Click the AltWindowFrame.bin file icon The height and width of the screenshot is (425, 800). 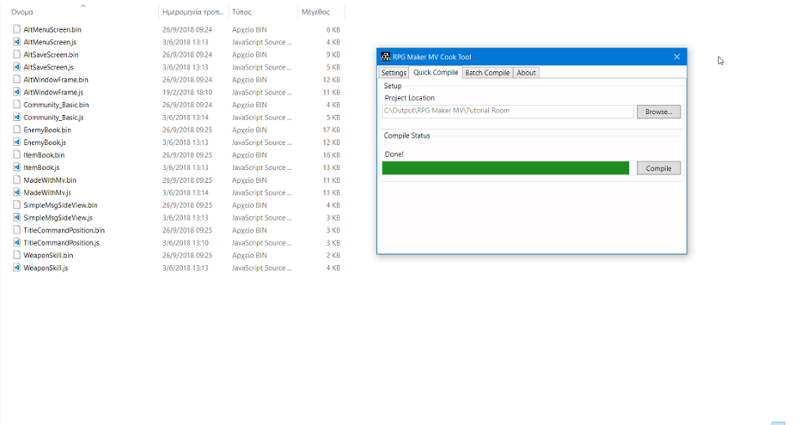pos(17,80)
